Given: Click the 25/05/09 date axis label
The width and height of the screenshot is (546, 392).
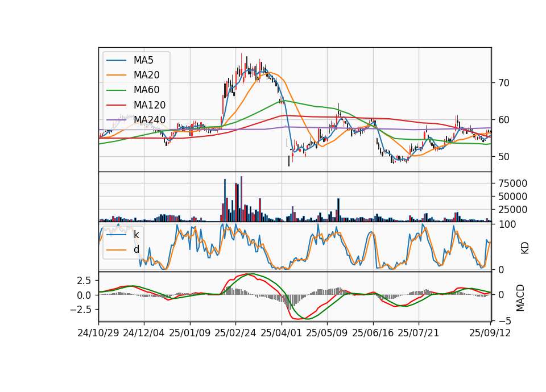Looking at the screenshot, I should click(327, 333).
